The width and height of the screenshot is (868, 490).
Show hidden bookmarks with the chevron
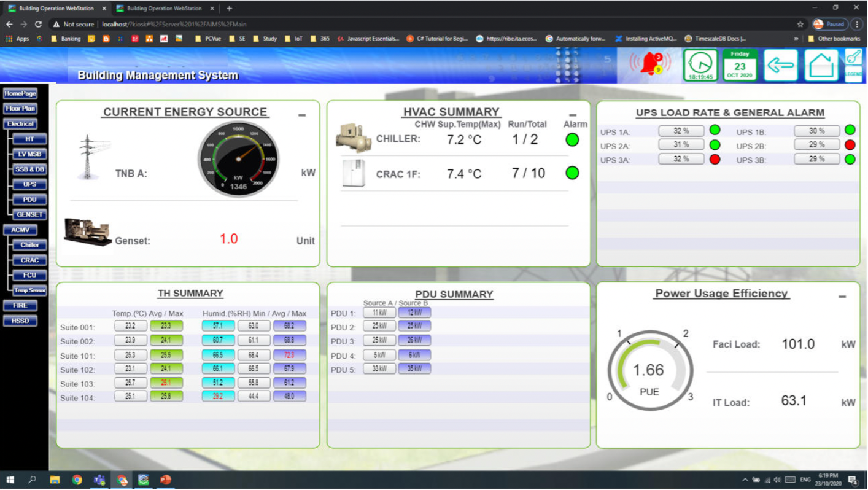pyautogui.click(x=796, y=38)
